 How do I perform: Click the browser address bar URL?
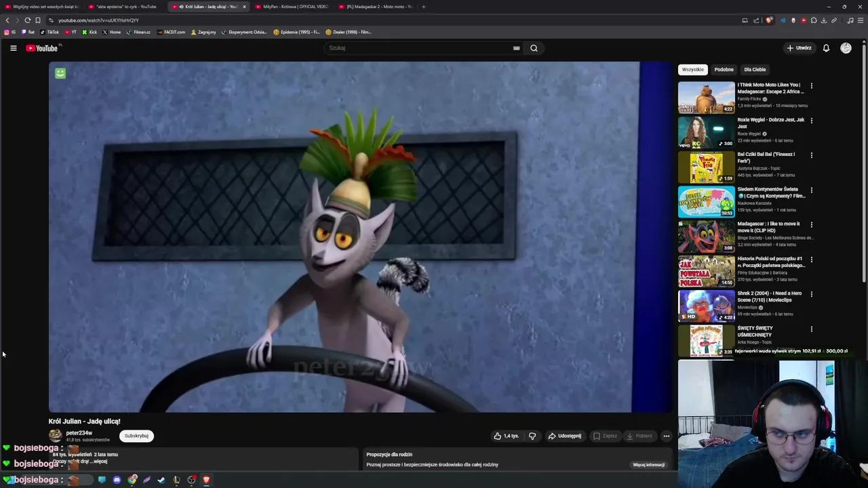pos(98,20)
